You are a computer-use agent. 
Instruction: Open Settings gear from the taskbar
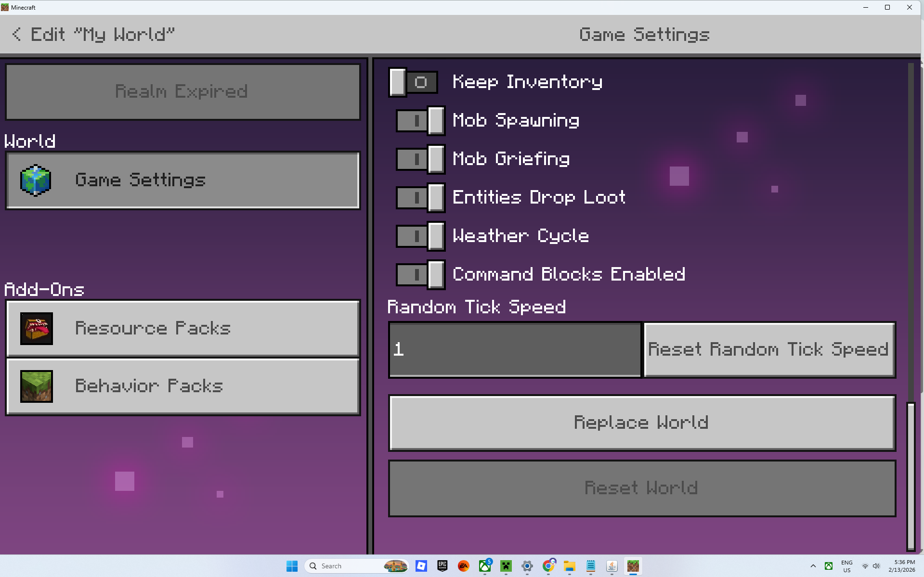[x=527, y=566]
